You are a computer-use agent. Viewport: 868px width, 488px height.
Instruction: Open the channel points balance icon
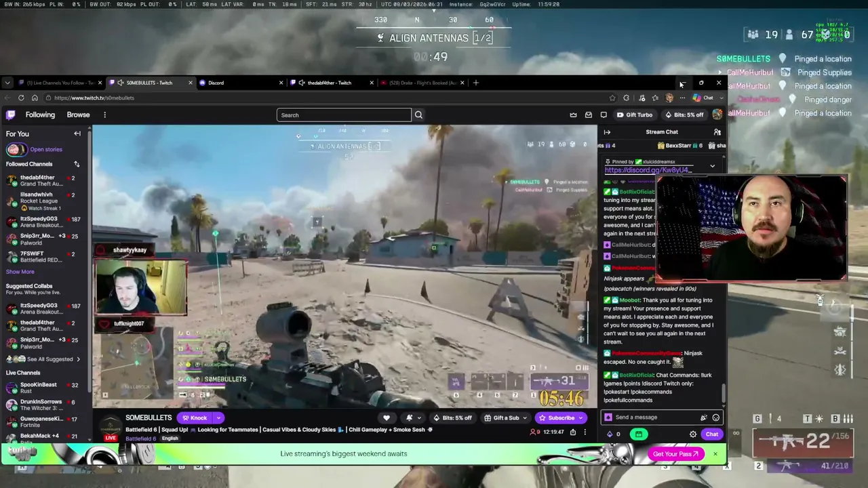point(613,434)
